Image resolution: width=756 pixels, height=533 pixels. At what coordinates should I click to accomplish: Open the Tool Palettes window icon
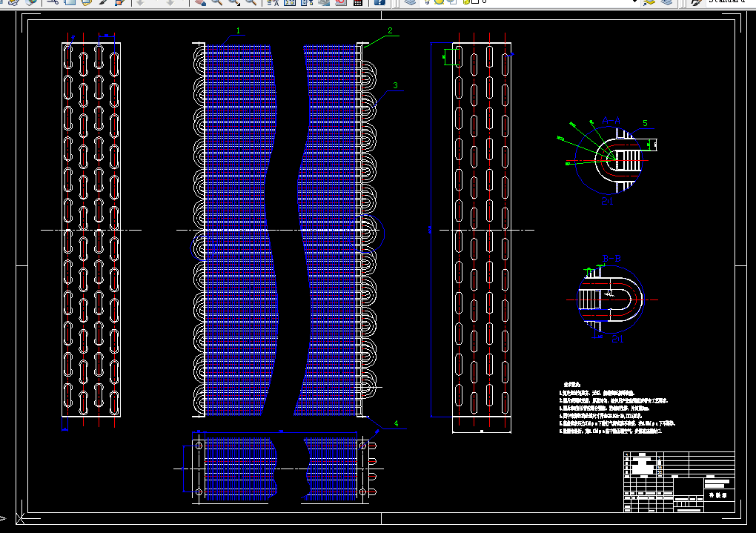307,1
